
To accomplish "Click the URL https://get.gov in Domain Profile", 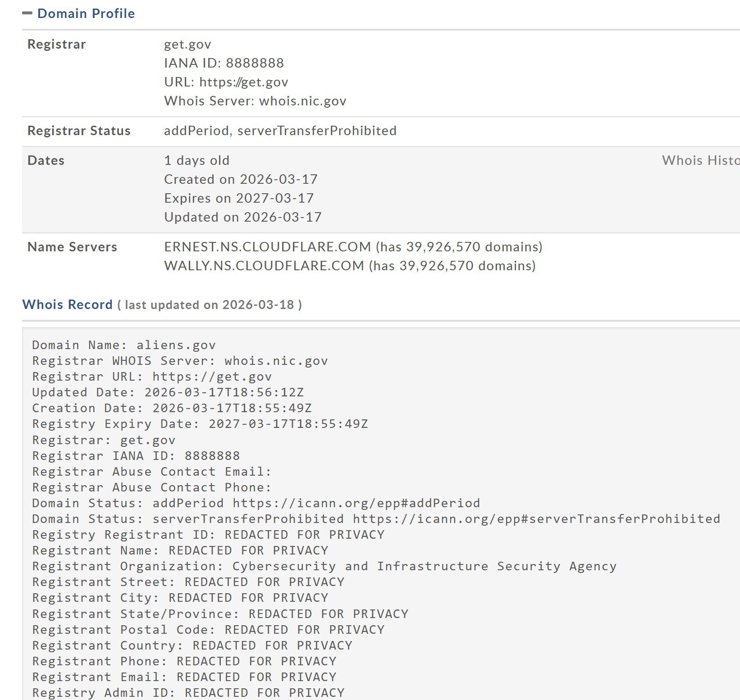I will tap(243, 82).
